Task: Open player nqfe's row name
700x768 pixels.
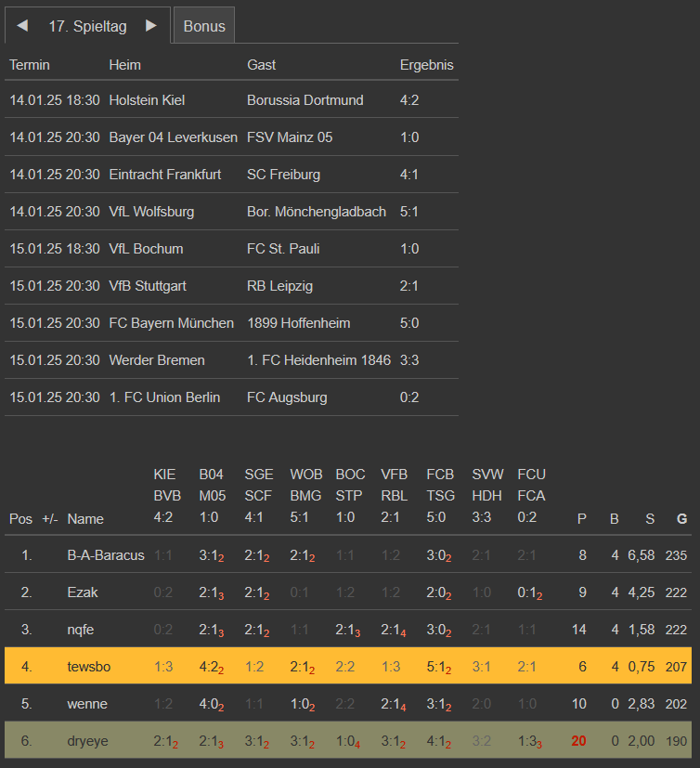Action: [x=81, y=630]
